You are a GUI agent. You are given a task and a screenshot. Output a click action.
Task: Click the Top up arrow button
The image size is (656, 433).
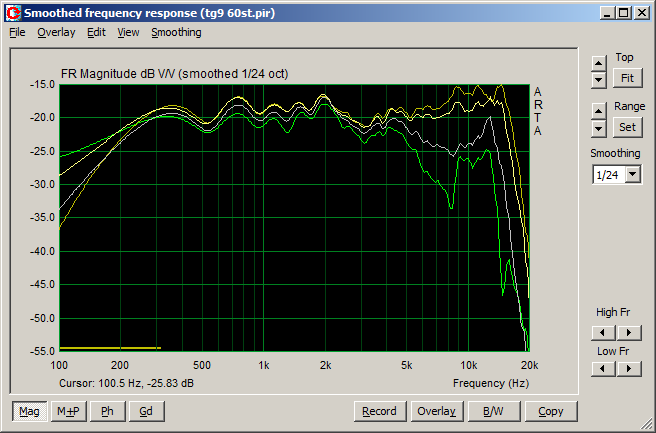tap(599, 63)
